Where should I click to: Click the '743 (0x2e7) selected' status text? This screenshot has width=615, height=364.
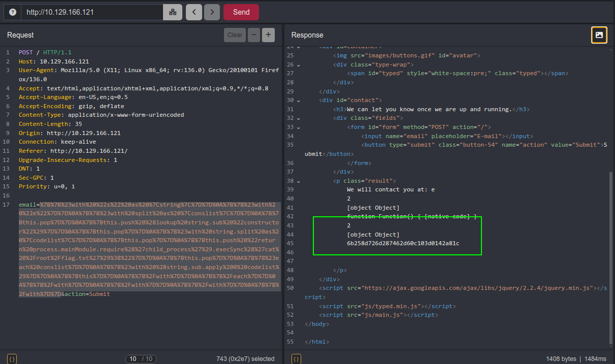tap(245, 359)
